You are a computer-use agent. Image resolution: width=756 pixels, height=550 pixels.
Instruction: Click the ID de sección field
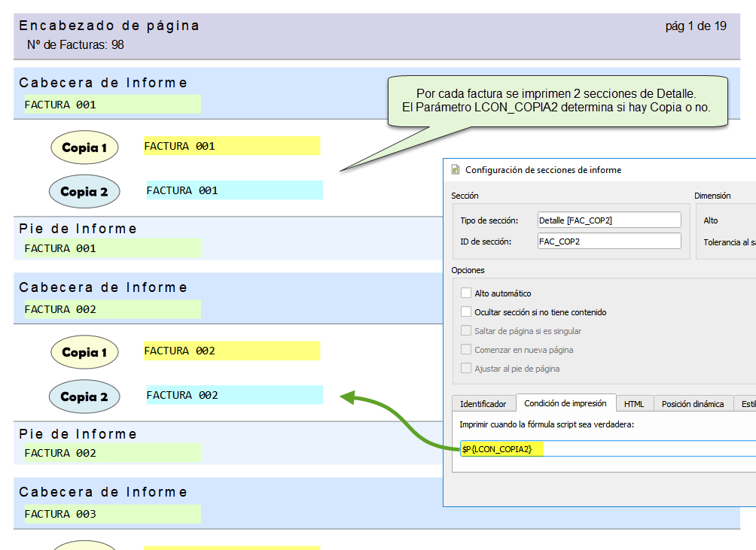pyautogui.click(x=608, y=242)
